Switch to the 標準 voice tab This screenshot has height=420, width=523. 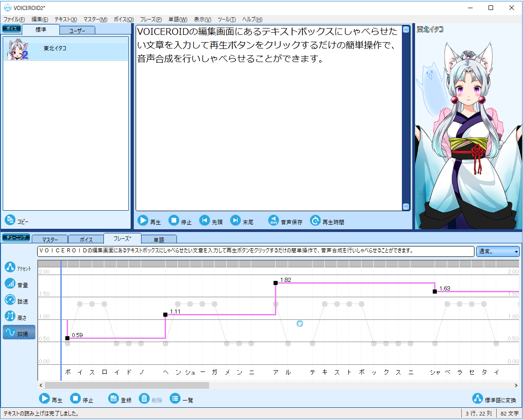41,29
